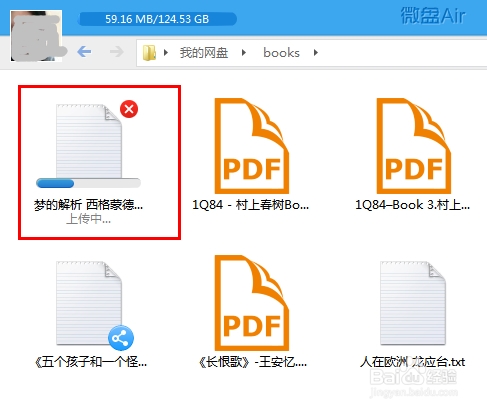The height and width of the screenshot is (410, 487).
Task: Click the file name 《长恨歌》-王安忆....
Action: click(x=253, y=362)
